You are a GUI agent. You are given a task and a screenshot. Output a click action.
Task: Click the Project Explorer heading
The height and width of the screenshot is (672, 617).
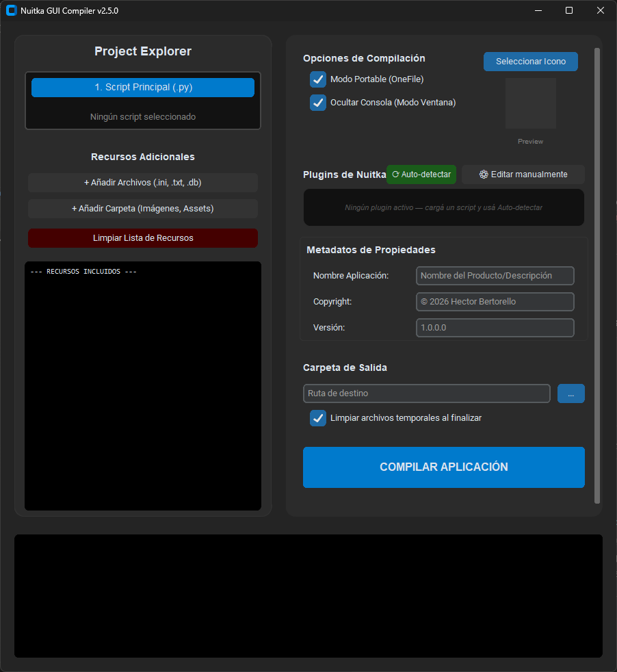click(x=143, y=51)
